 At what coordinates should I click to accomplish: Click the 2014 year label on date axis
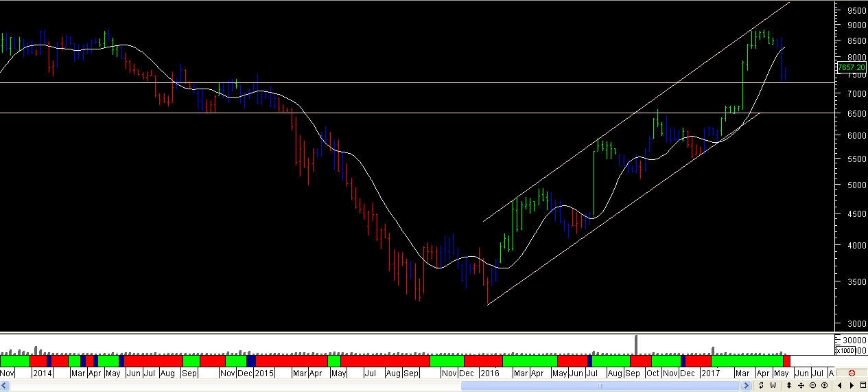(43, 373)
